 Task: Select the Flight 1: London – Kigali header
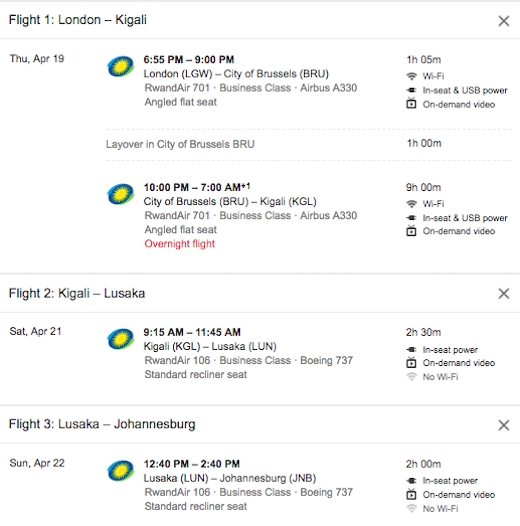(78, 20)
